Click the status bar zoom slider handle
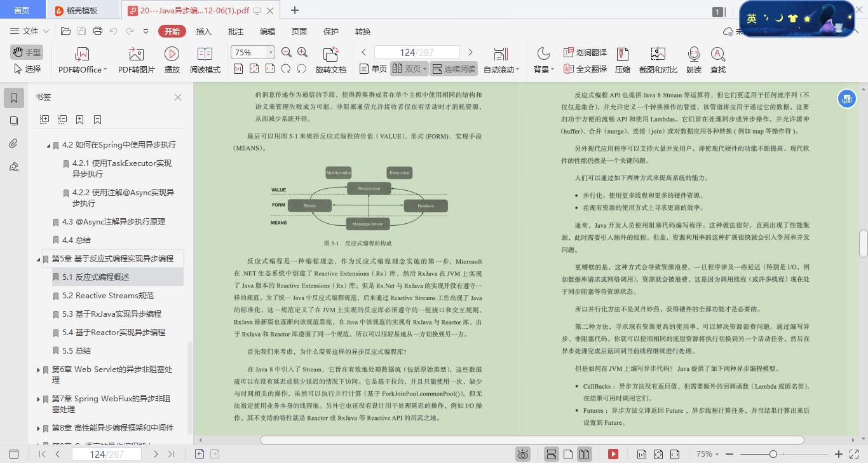This screenshot has width=868, height=463. [773, 454]
